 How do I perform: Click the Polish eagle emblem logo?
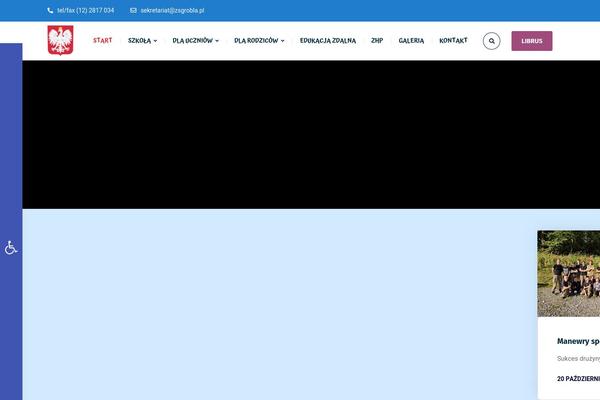click(x=60, y=40)
